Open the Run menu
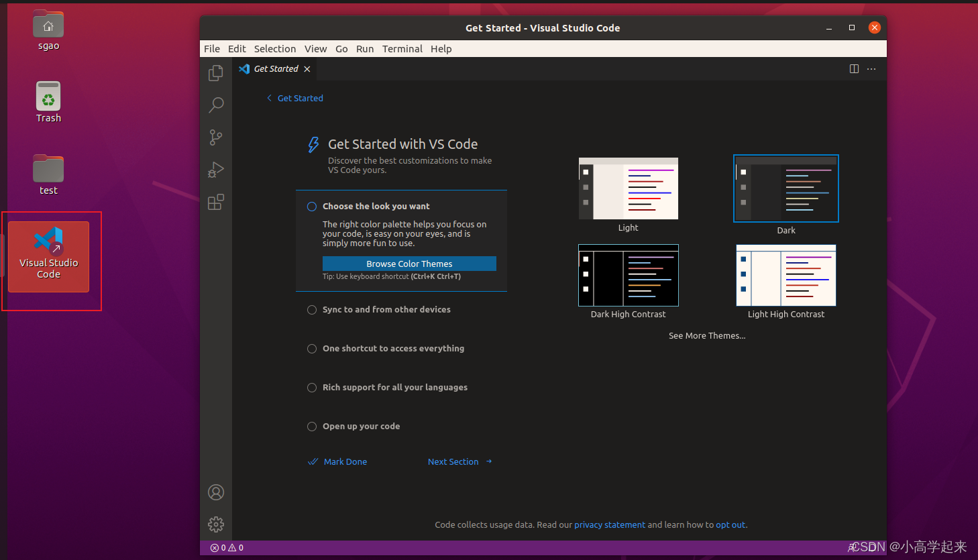This screenshot has height=560, width=978. 365,49
